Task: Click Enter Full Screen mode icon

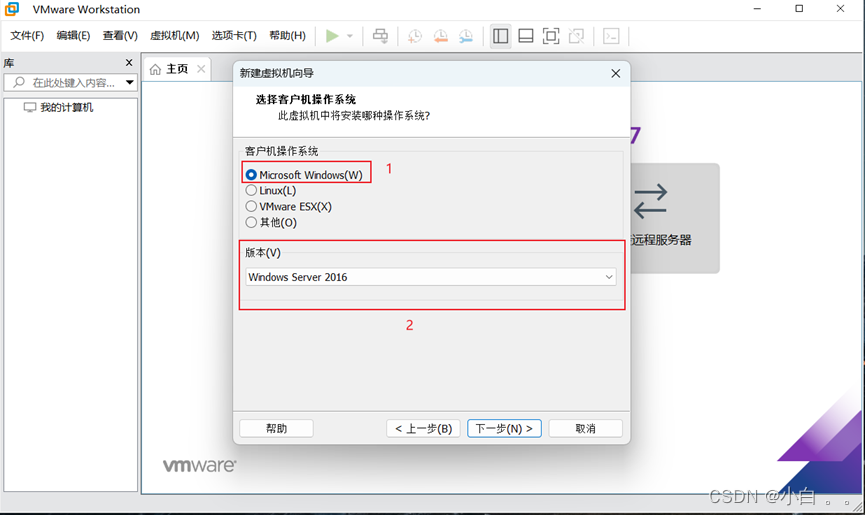Action: pyautogui.click(x=551, y=36)
